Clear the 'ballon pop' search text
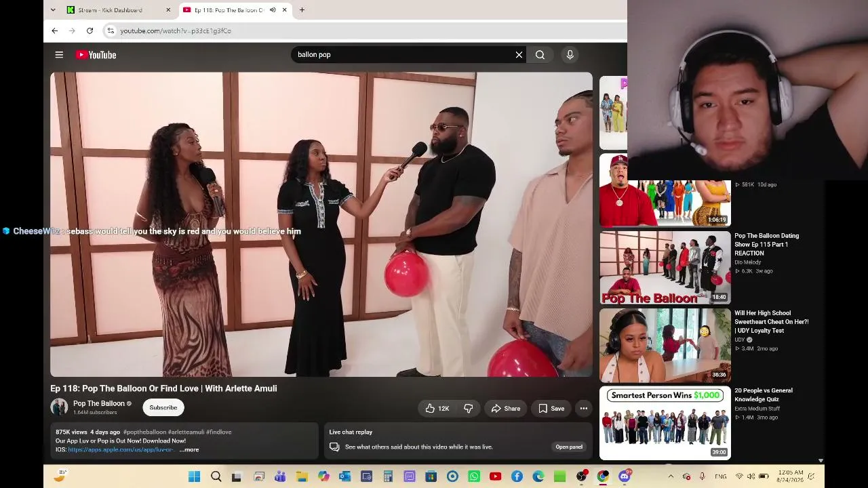 519,55
